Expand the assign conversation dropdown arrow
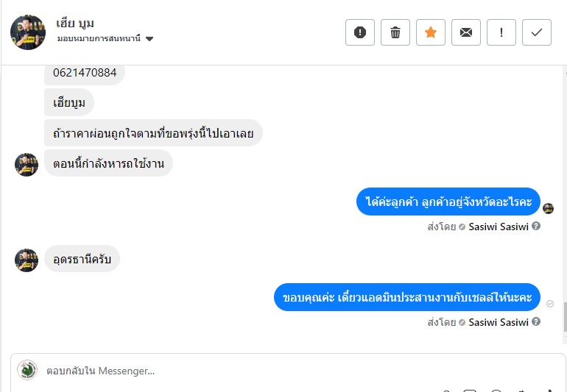 (149, 39)
